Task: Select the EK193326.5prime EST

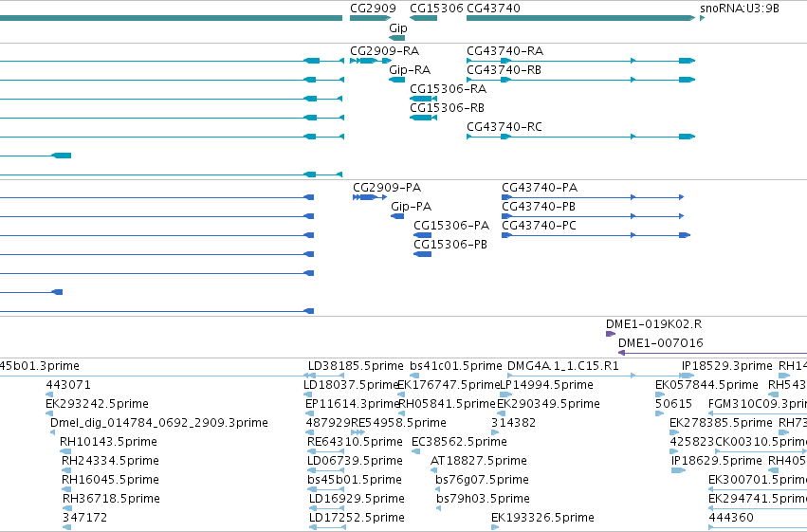Action: tap(542, 518)
